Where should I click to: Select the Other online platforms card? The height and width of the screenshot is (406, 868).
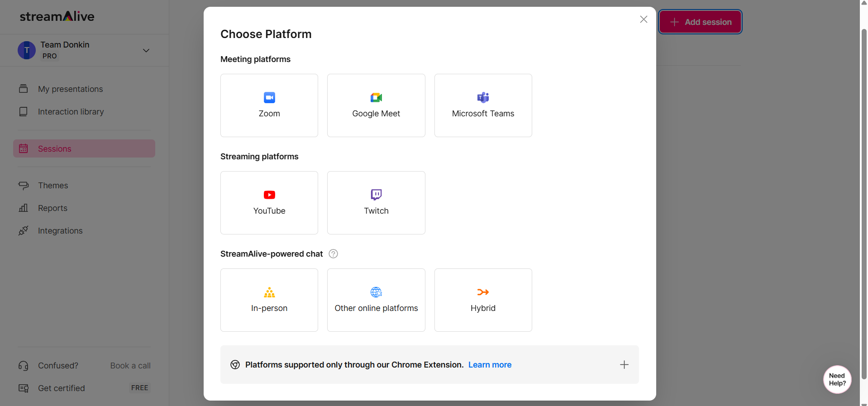point(376,300)
